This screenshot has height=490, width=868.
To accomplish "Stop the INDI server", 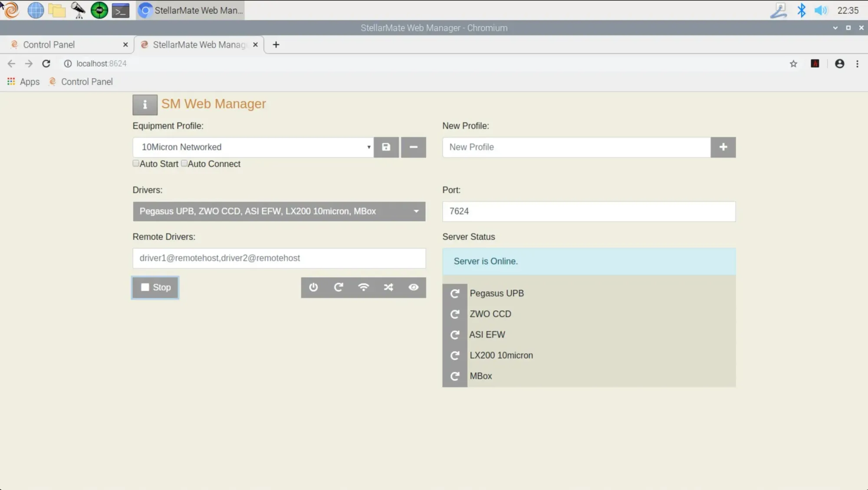I will pyautogui.click(x=155, y=288).
